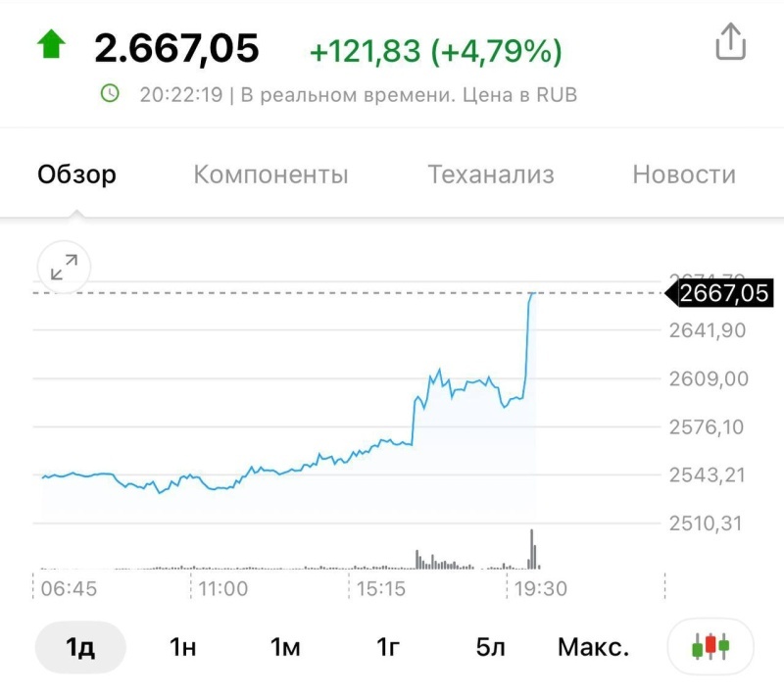Select the 1г timeframe button
The width and height of the screenshot is (784, 699).
pos(388,646)
